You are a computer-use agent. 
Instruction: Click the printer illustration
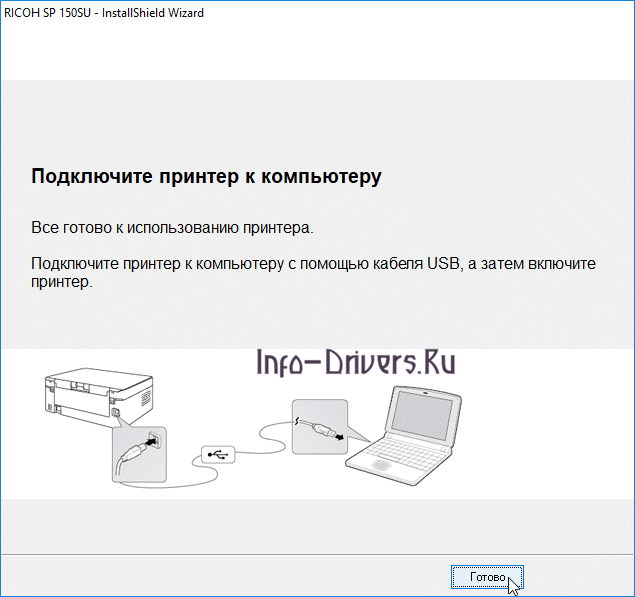point(99,397)
